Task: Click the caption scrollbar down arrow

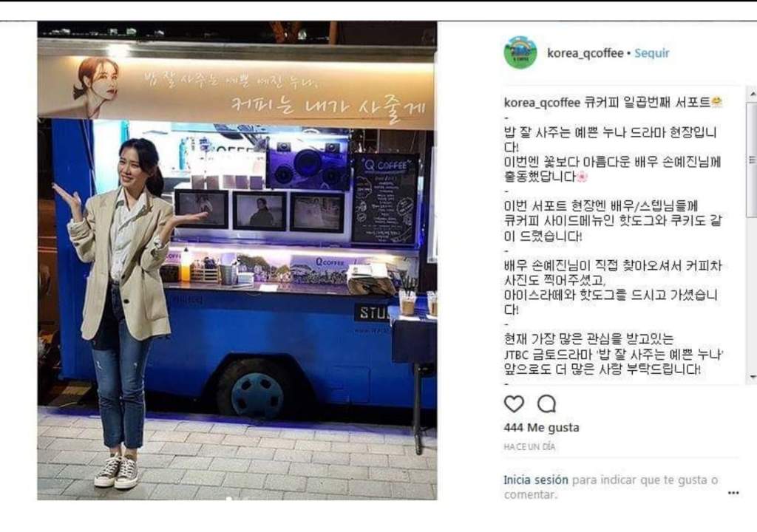Action: pyautogui.click(x=752, y=377)
